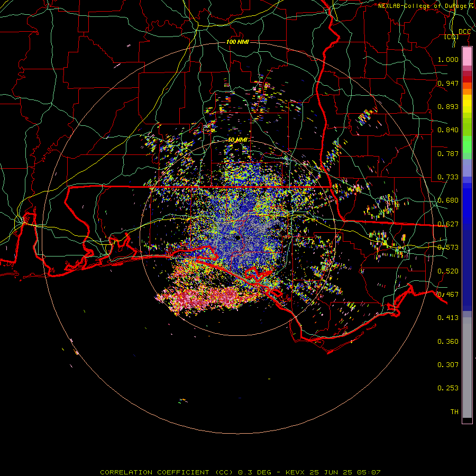
Task: Click the 0.360 scale label
Action: 448,342
